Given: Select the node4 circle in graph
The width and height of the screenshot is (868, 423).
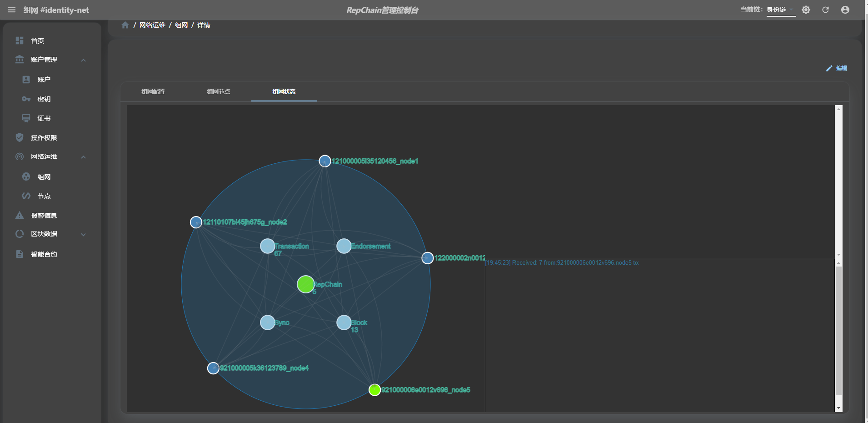Looking at the screenshot, I should 213,368.
